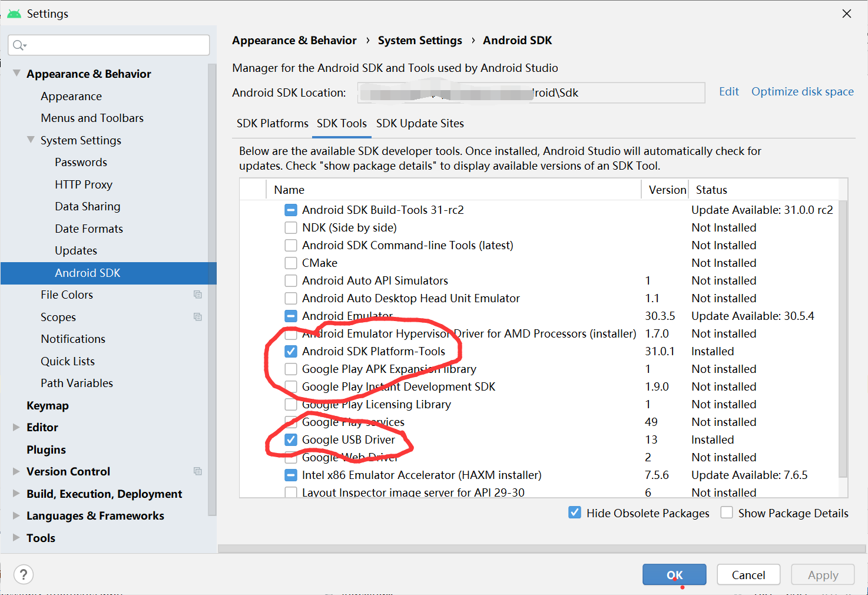Viewport: 868px width, 595px height.
Task: Close the Settings dialog window
Action: tap(847, 14)
